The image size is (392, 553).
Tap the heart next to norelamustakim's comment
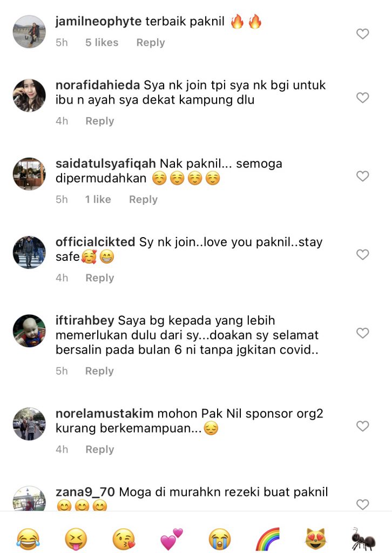[x=362, y=426]
